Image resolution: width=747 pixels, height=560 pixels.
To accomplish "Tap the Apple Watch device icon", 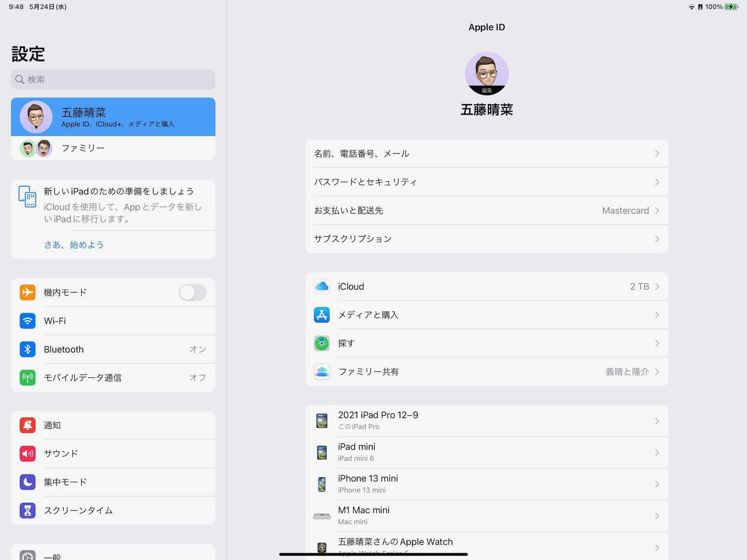I will (322, 548).
